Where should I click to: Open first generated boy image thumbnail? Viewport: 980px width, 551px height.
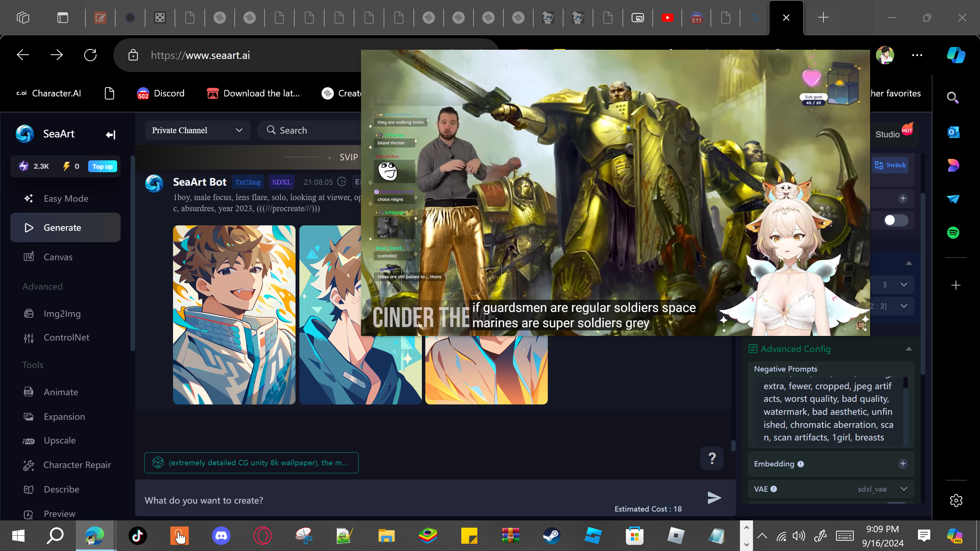234,315
